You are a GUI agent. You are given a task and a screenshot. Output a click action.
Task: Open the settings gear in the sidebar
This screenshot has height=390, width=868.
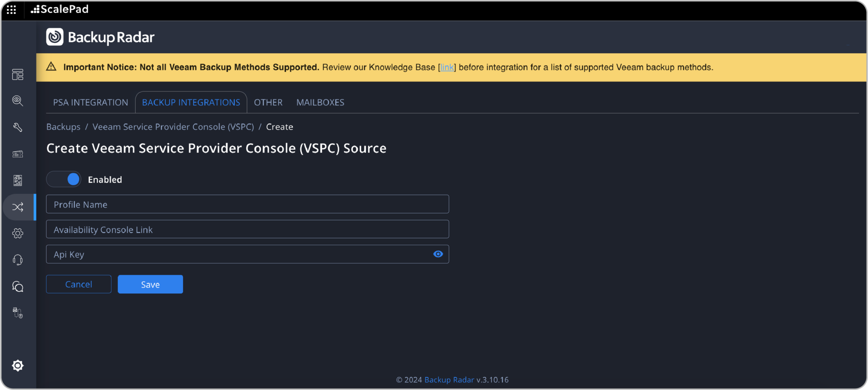point(17,233)
